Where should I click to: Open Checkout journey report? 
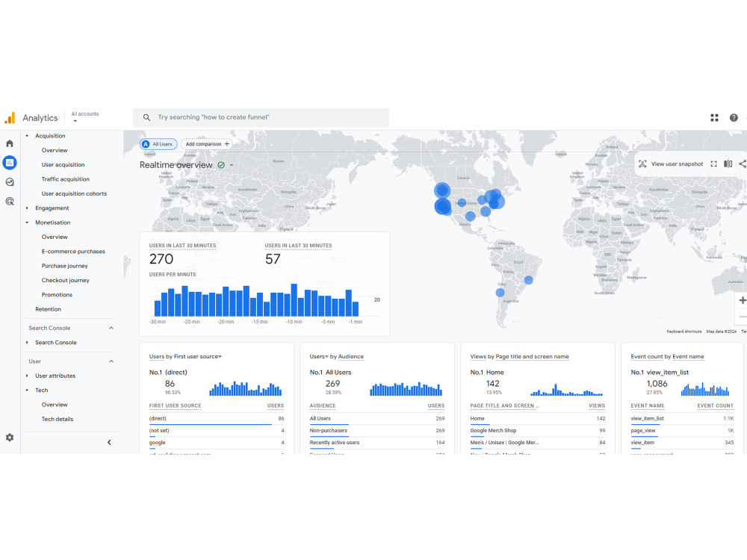[x=65, y=281]
